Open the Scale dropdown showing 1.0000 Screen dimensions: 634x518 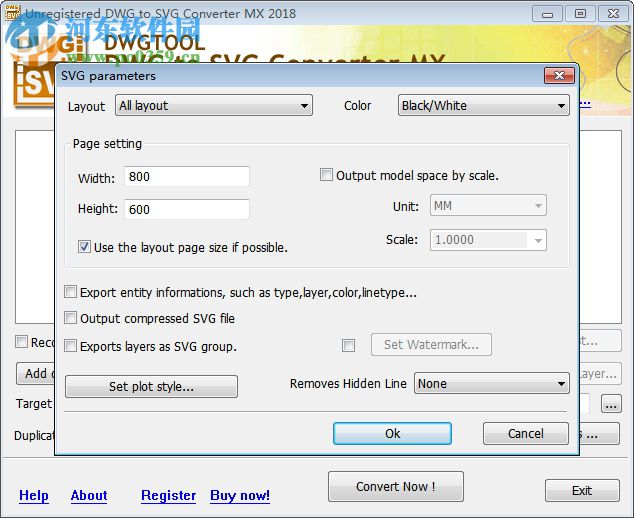coord(488,240)
